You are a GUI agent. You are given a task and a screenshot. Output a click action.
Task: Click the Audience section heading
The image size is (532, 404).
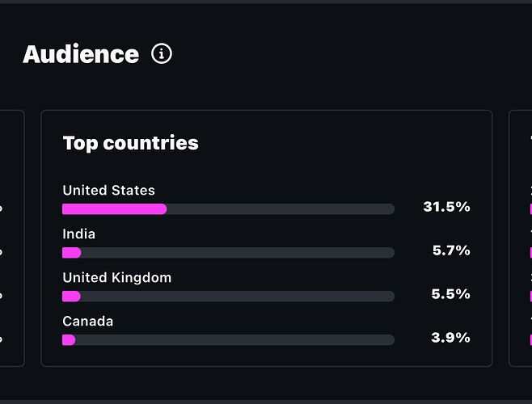pos(81,54)
